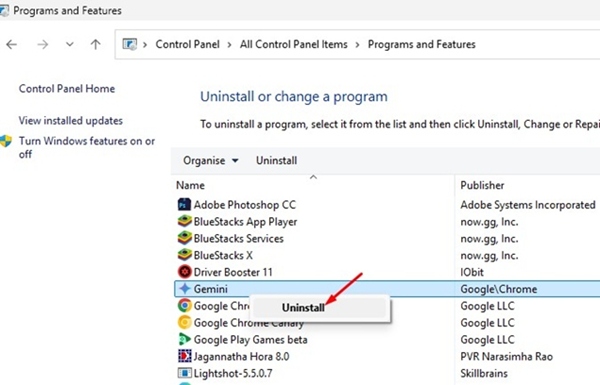Screen dimensions: 600x385
Task: Open the recent locations dropdown chevron
Action: coord(70,44)
